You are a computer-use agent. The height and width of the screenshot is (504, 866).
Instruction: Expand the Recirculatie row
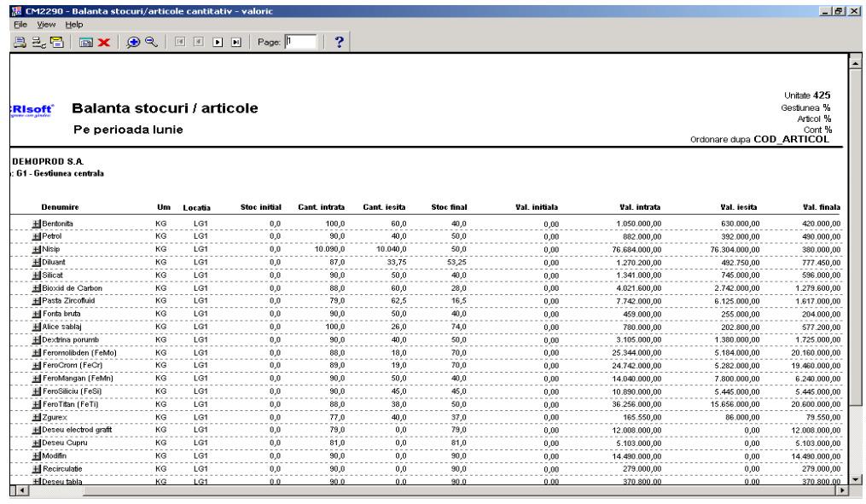pos(37,469)
